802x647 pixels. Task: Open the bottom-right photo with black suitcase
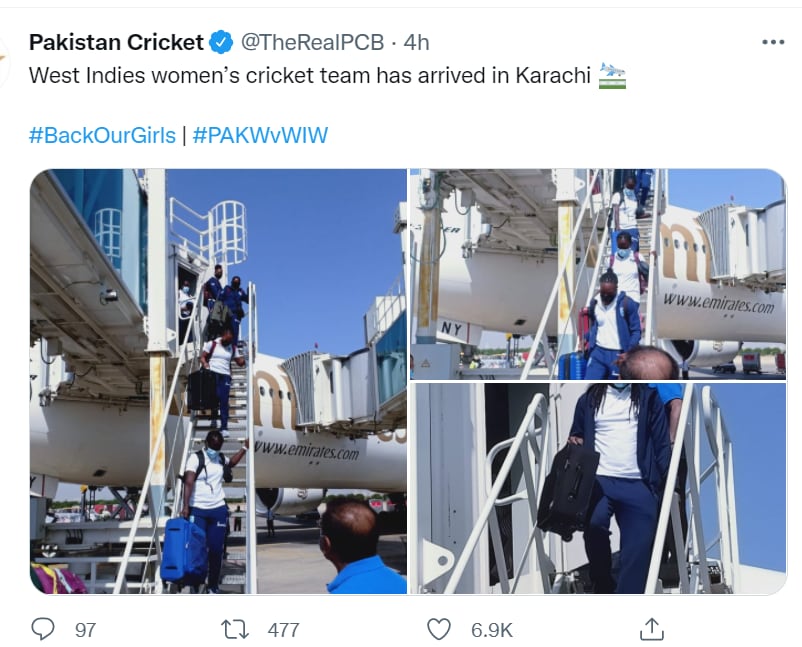tap(598, 488)
